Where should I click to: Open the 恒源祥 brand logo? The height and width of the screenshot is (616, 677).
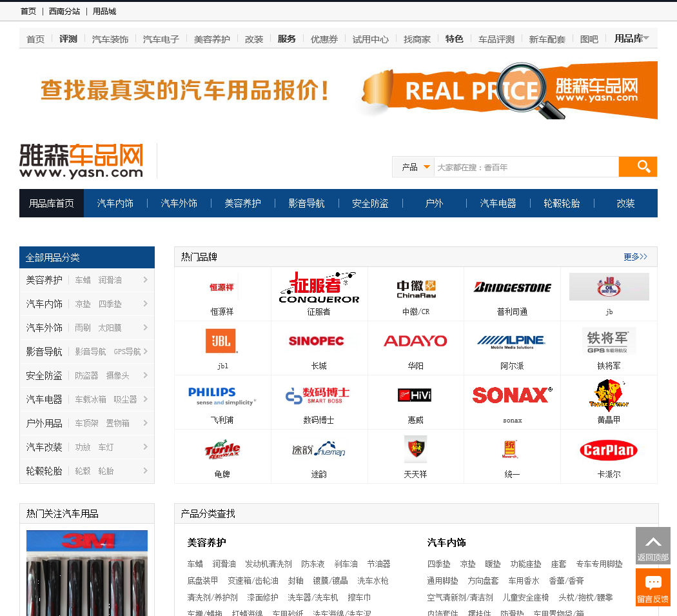point(222,287)
